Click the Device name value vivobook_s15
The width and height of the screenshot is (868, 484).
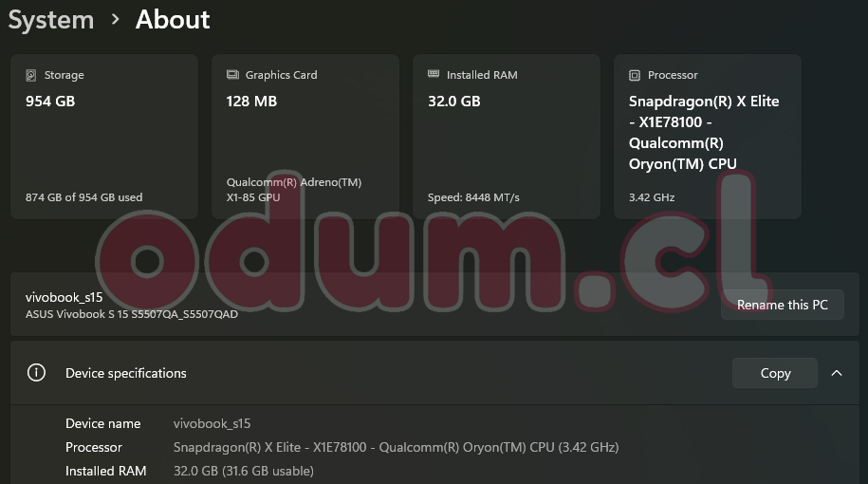[212, 423]
